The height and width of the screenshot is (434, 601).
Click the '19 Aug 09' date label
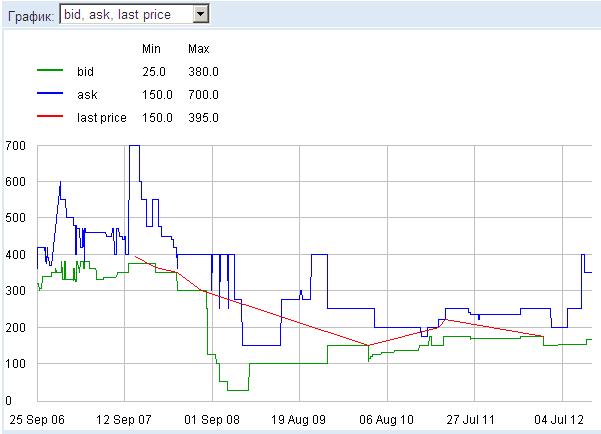[299, 419]
